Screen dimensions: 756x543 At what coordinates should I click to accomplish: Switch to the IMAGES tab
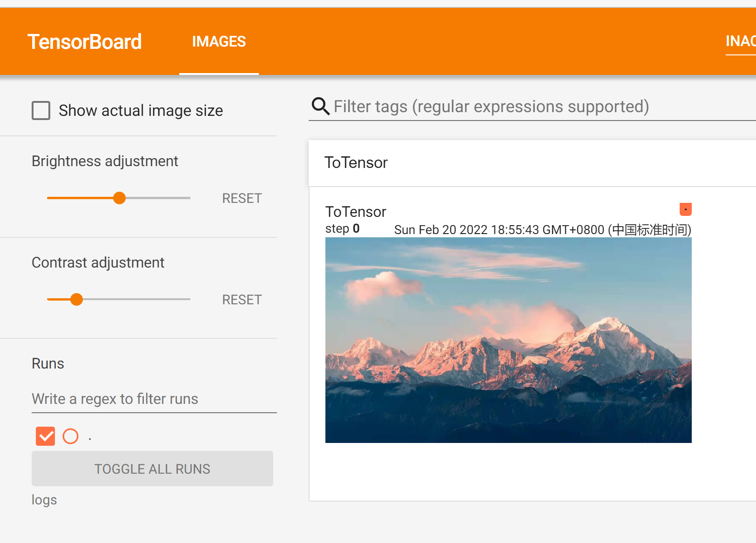(x=219, y=42)
